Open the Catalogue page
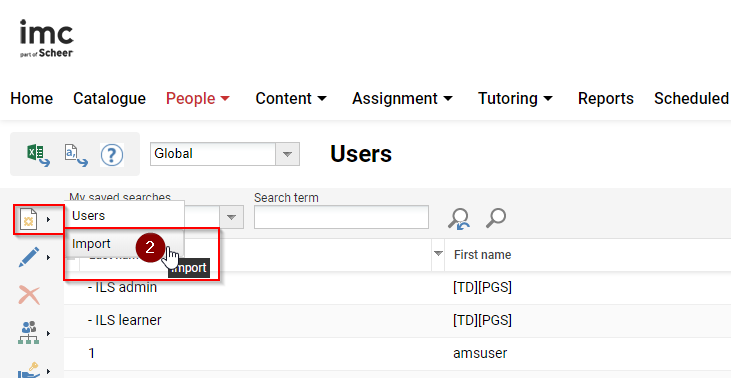731x378 pixels. pos(110,98)
